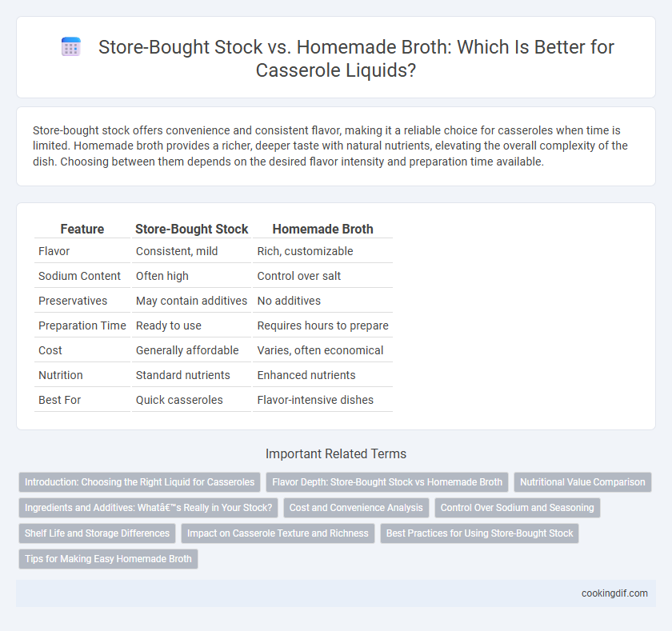The width and height of the screenshot is (672, 631).
Task: Open 'Cost and Convenience Analysis' tag
Action: point(356,508)
